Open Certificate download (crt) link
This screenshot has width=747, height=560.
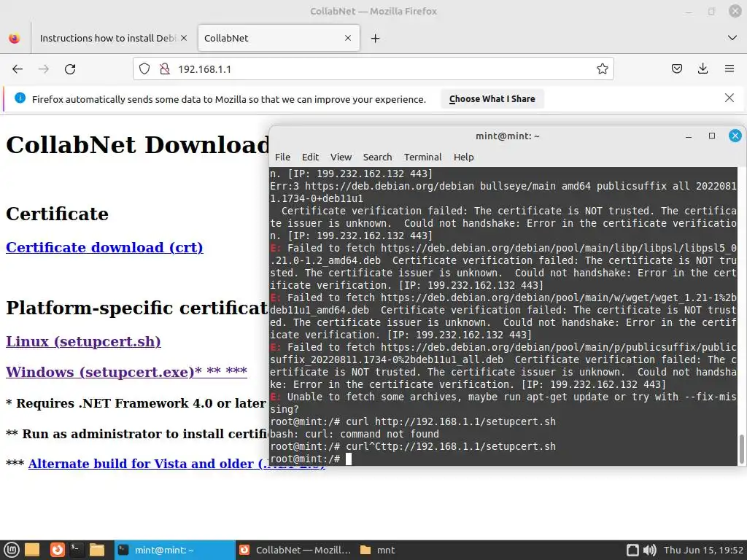point(104,248)
